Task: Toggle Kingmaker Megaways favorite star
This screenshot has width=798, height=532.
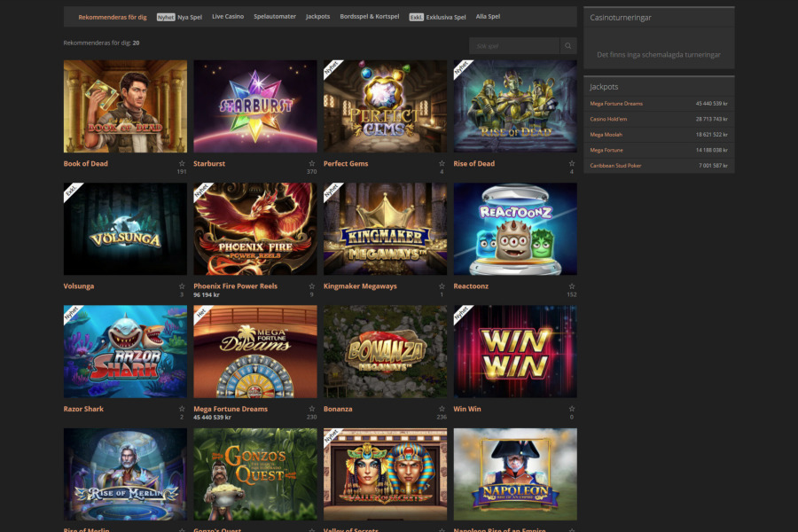Action: pyautogui.click(x=442, y=286)
